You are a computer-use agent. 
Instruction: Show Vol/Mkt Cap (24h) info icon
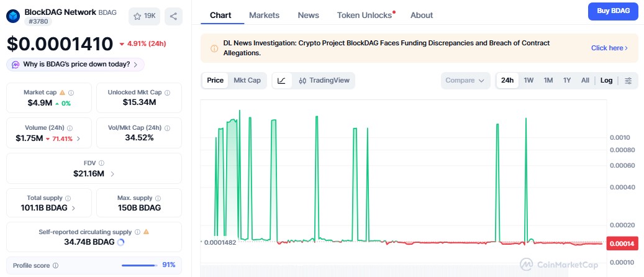(x=167, y=128)
